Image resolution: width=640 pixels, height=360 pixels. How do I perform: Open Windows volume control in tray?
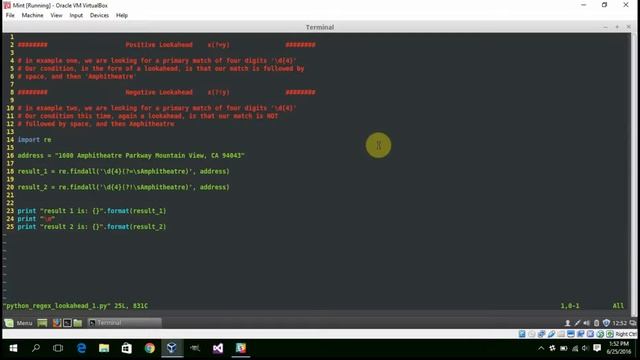click(x=585, y=348)
